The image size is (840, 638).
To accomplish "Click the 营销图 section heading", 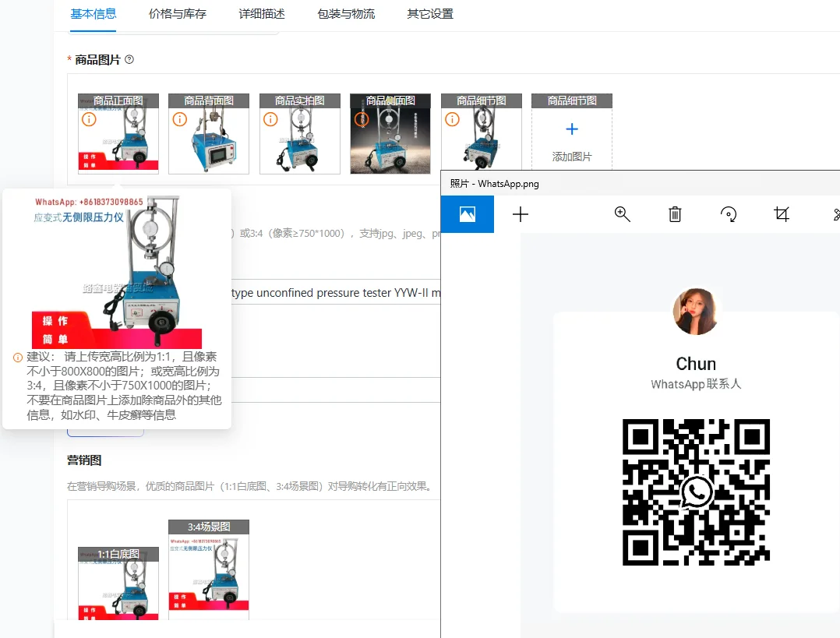I will pos(84,460).
